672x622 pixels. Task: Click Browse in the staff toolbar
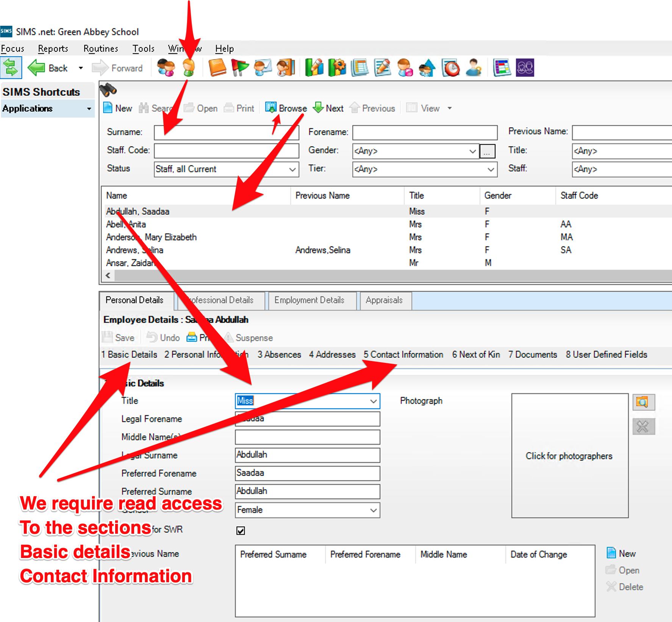click(x=286, y=108)
